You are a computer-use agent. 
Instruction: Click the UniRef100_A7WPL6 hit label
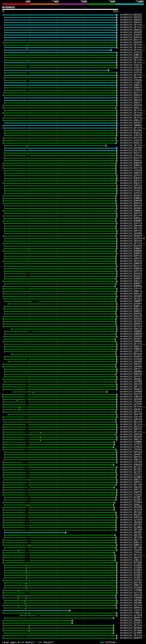[x=131, y=613]
